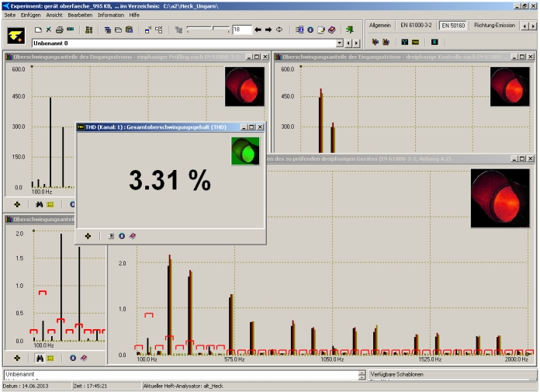The height and width of the screenshot is (392, 540).
Task: Click binoculars icon in bottom-left chart panel
Action: tap(38, 358)
